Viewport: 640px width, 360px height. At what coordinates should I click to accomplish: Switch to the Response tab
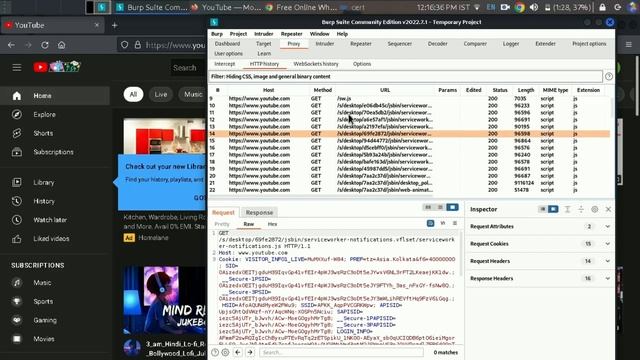(259, 213)
